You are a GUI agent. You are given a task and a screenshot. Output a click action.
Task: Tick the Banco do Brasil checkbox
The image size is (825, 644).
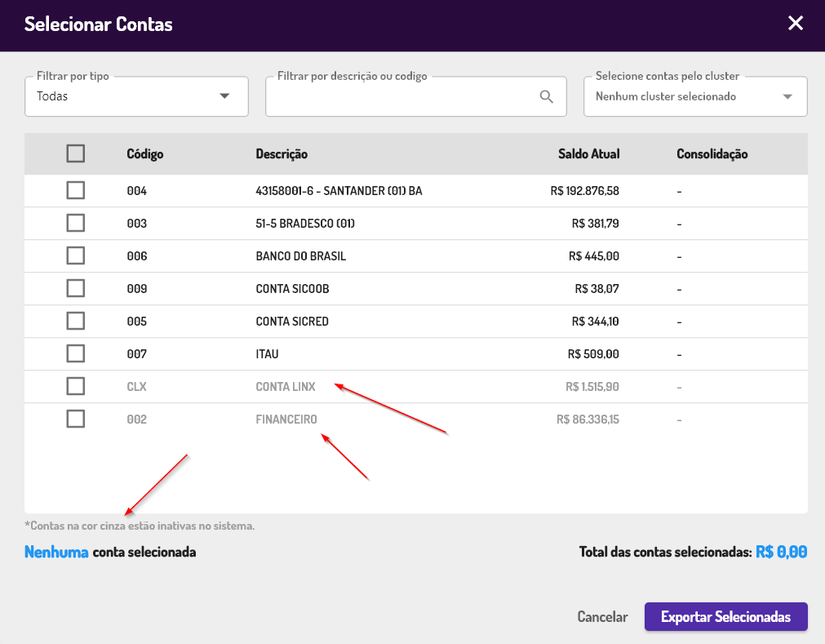click(76, 256)
